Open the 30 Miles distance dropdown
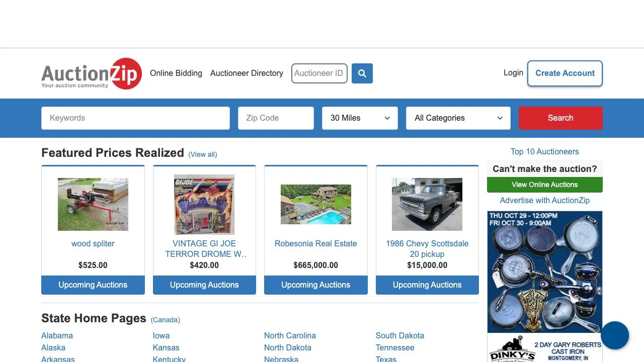 click(x=360, y=118)
